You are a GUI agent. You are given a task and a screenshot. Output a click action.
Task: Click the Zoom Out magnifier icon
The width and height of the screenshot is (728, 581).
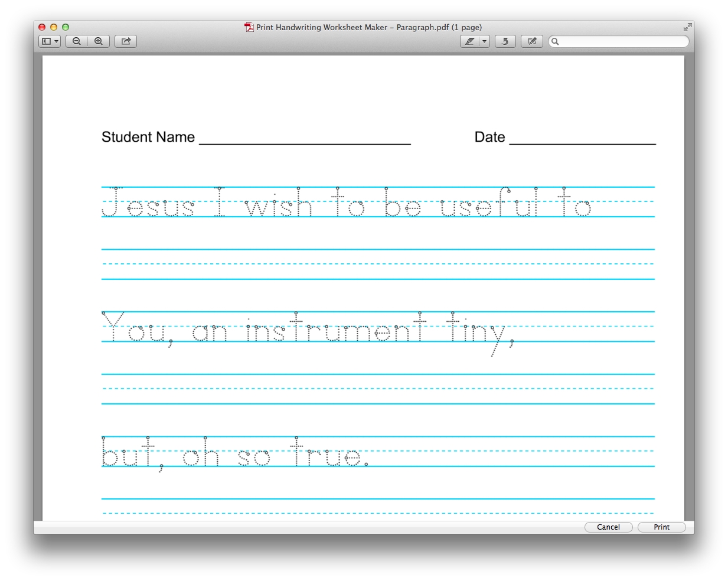pos(77,41)
